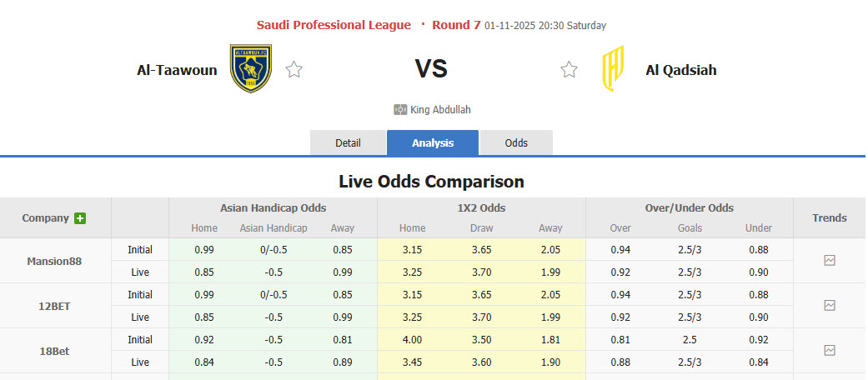Open the trends chart for 12BET
The image size is (868, 380).
tap(829, 305)
